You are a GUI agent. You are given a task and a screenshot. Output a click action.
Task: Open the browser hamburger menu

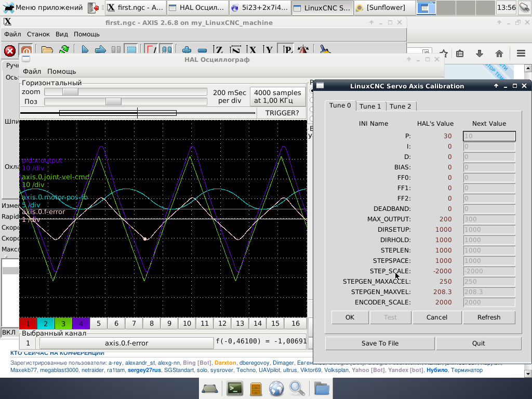[x=521, y=54]
